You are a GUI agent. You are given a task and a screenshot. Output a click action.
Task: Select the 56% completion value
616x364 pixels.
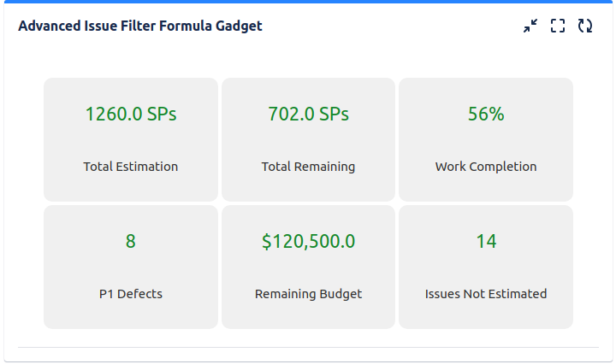pos(486,114)
